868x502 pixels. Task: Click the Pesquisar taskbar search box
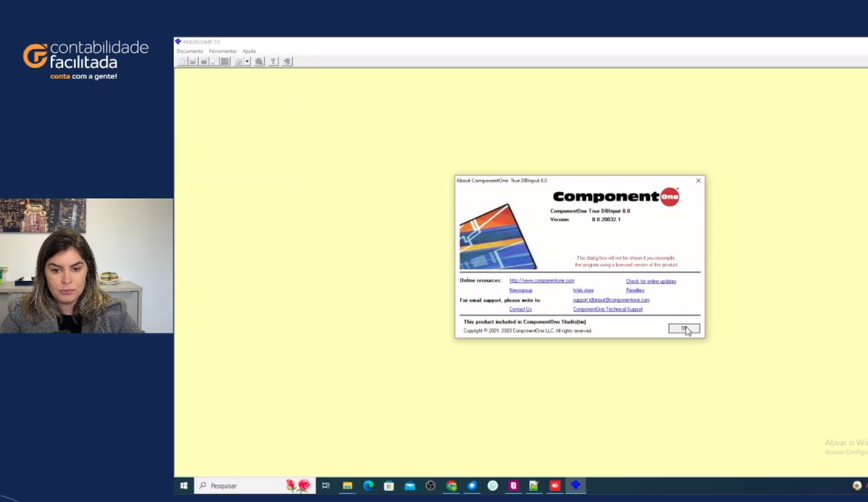[x=255, y=486]
